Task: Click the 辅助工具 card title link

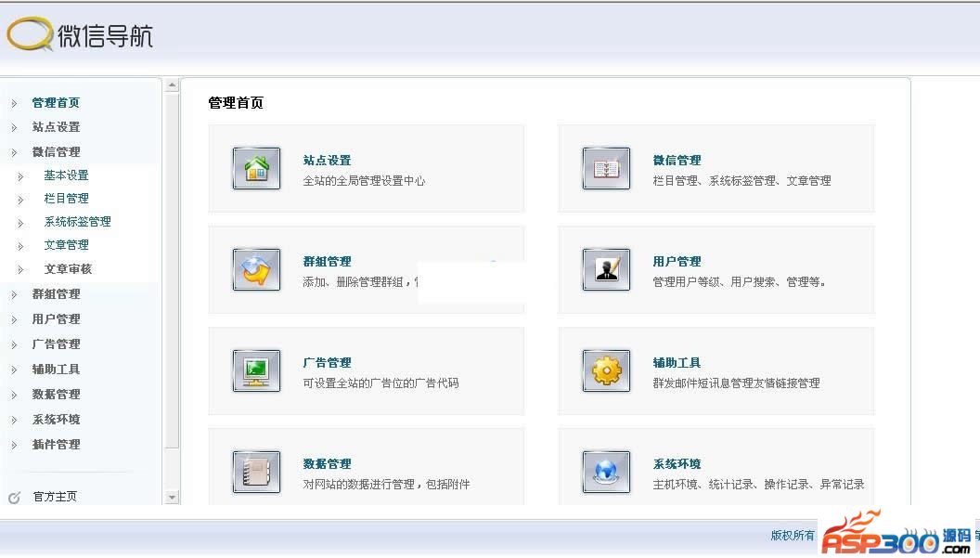Action: (677, 363)
